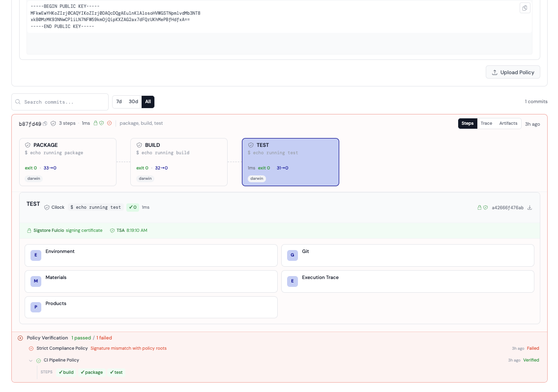Click 'TSA 8:19:10 AM' timestamp
This screenshot has width=558, height=392.
(x=132, y=230)
